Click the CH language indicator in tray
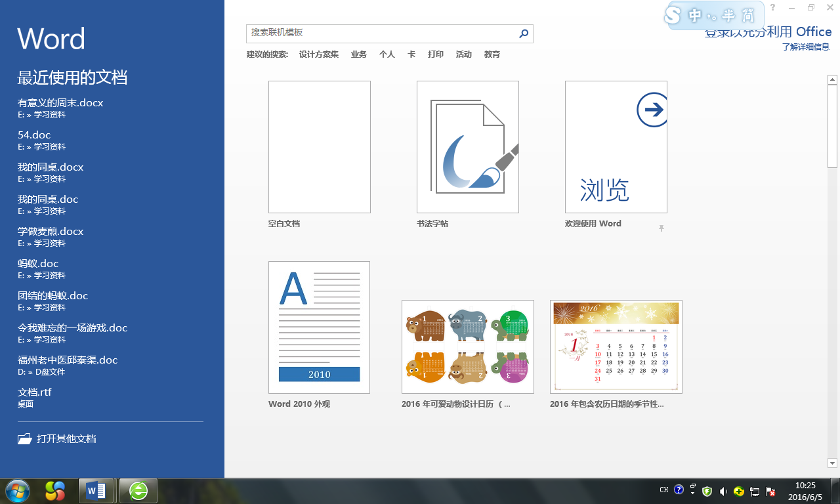 [664, 490]
